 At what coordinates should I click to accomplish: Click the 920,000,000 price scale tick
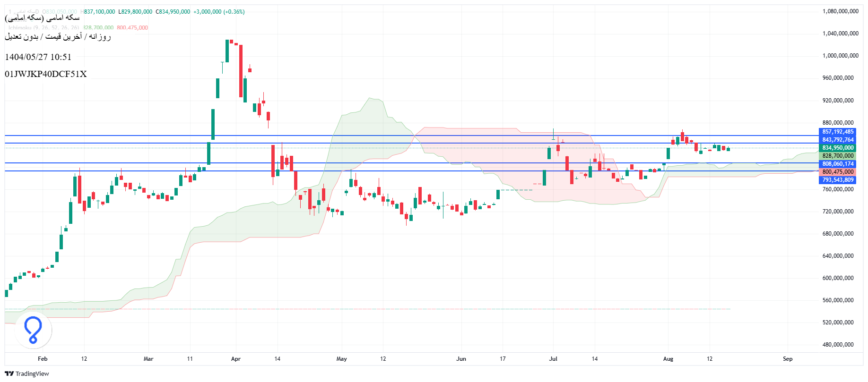(838, 101)
